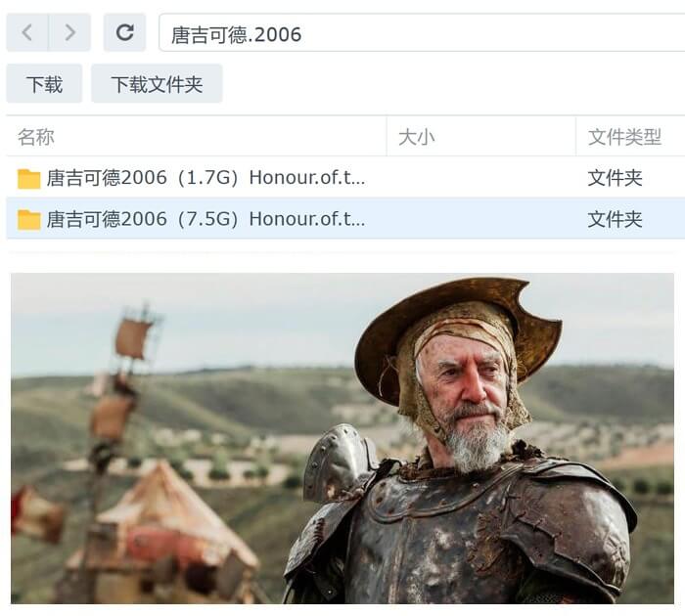Click the refresh icon button
The image size is (685, 616).
[x=124, y=32]
